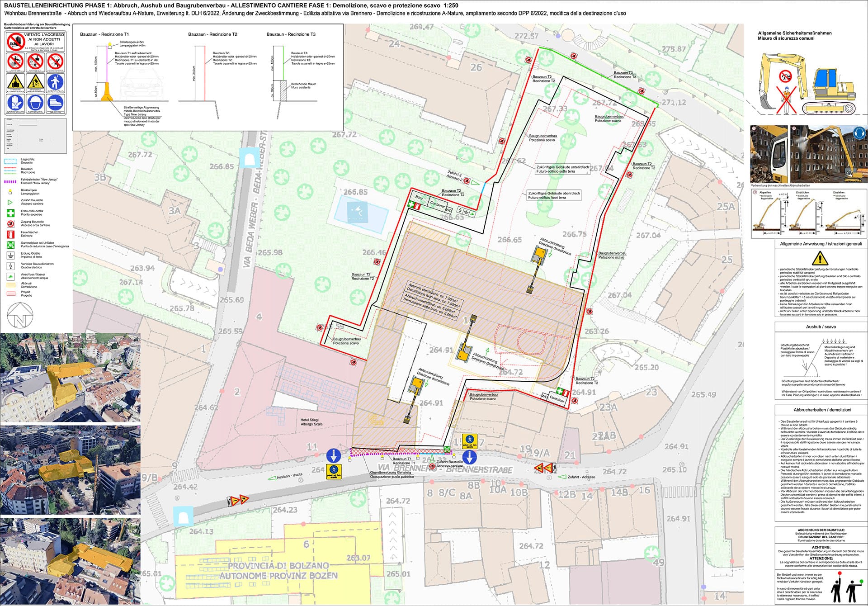Click the Abbruch Demolizione legend color swatch
868x606 pixels.
point(10,285)
